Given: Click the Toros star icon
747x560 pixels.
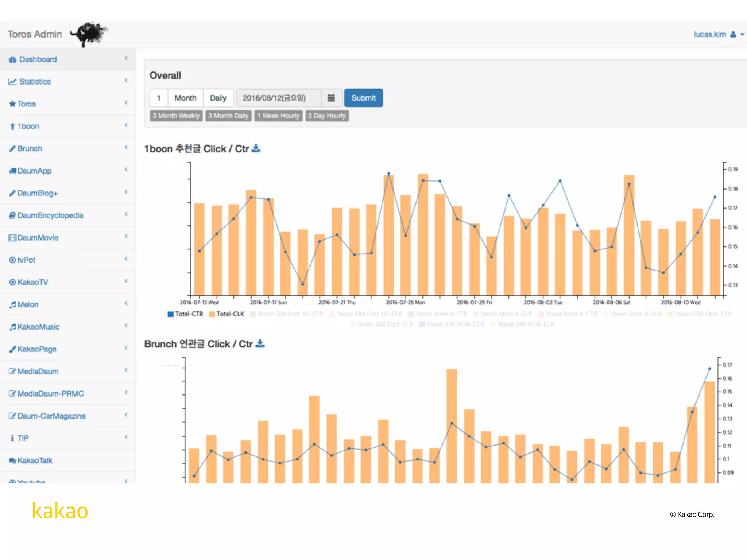Looking at the screenshot, I should pos(12,104).
